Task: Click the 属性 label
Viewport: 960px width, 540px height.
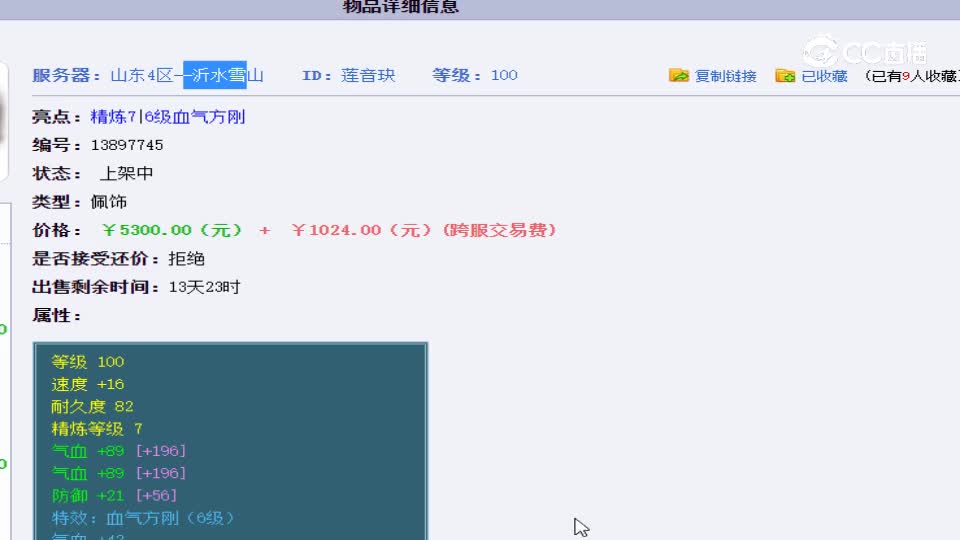Action: tap(56, 315)
